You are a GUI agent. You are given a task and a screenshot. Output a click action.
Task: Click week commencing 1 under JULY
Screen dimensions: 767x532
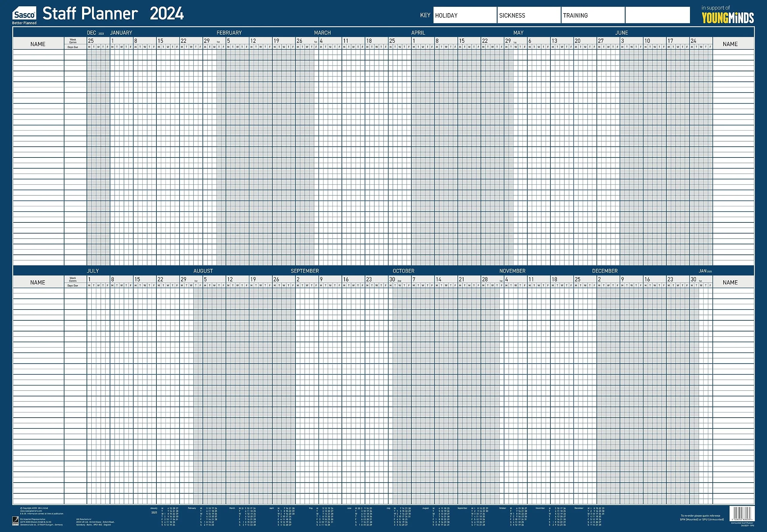click(89, 279)
